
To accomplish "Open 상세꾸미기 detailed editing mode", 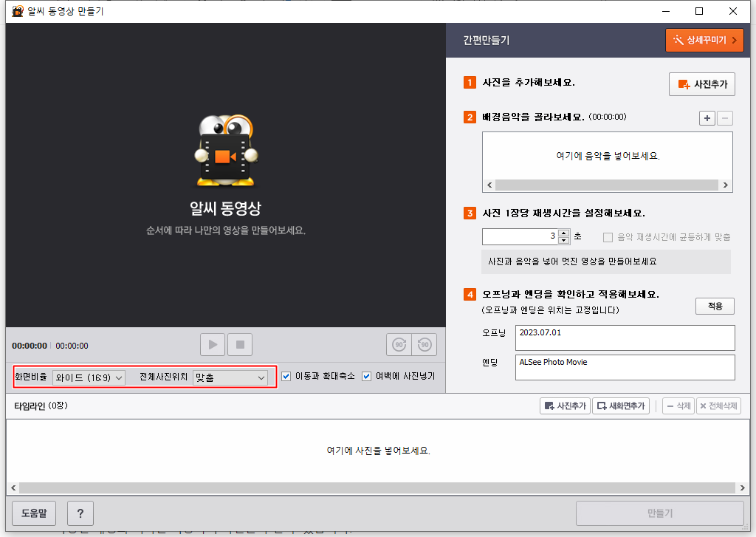I will click(x=704, y=40).
